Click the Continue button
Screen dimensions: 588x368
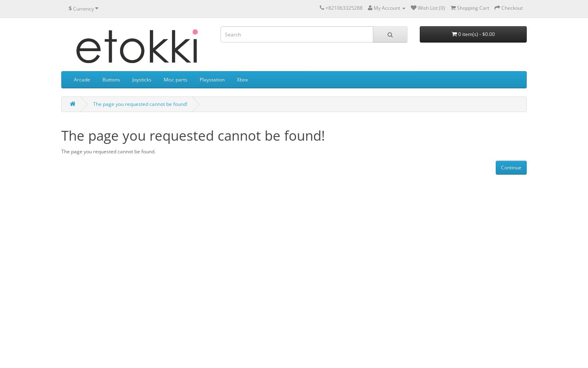click(511, 168)
